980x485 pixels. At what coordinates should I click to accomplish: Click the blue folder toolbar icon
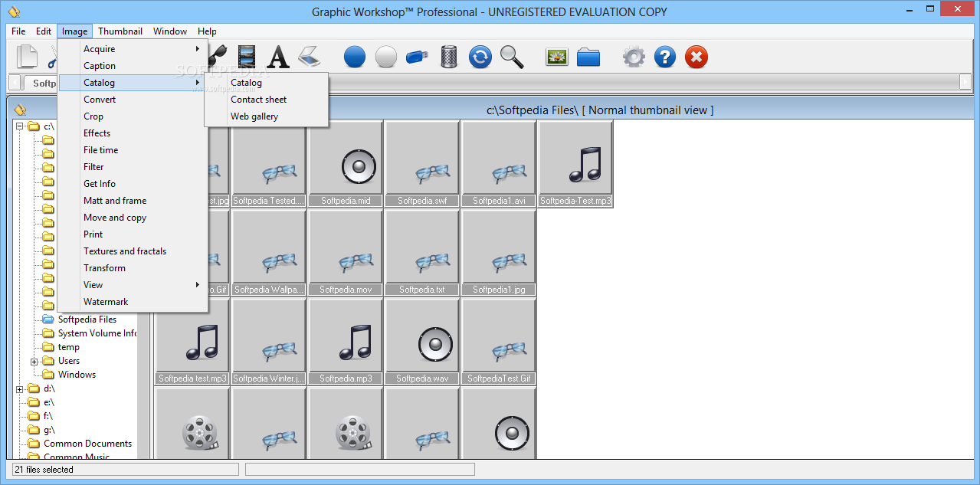(588, 57)
